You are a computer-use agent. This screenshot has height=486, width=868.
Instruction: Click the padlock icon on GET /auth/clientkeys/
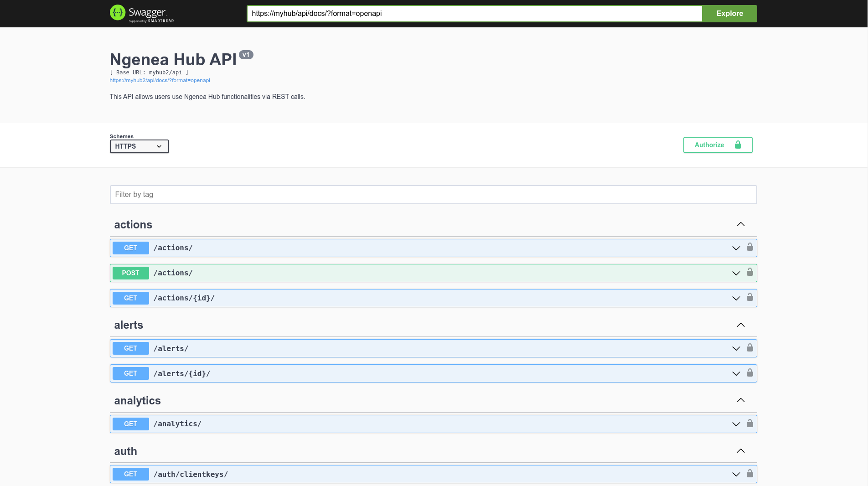750,474
